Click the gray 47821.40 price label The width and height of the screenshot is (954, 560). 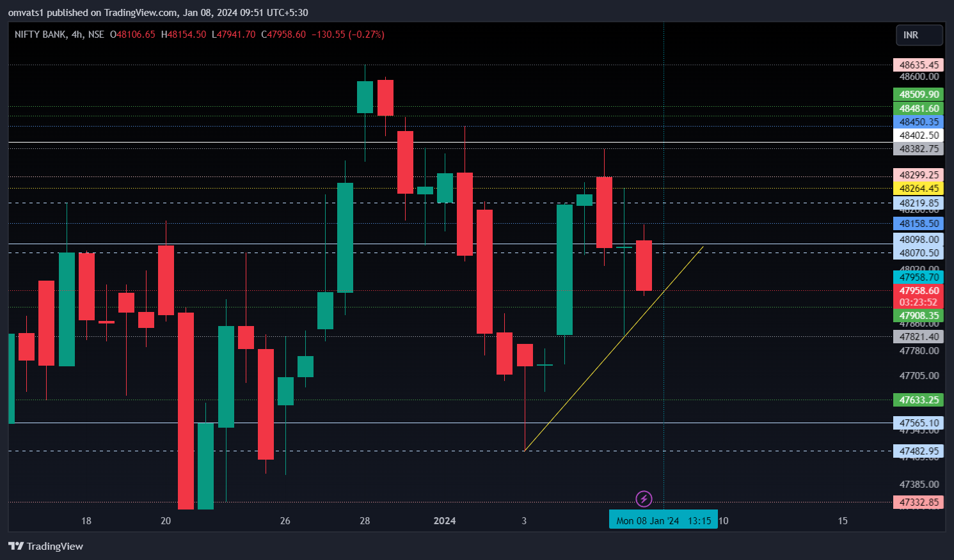[x=918, y=337]
